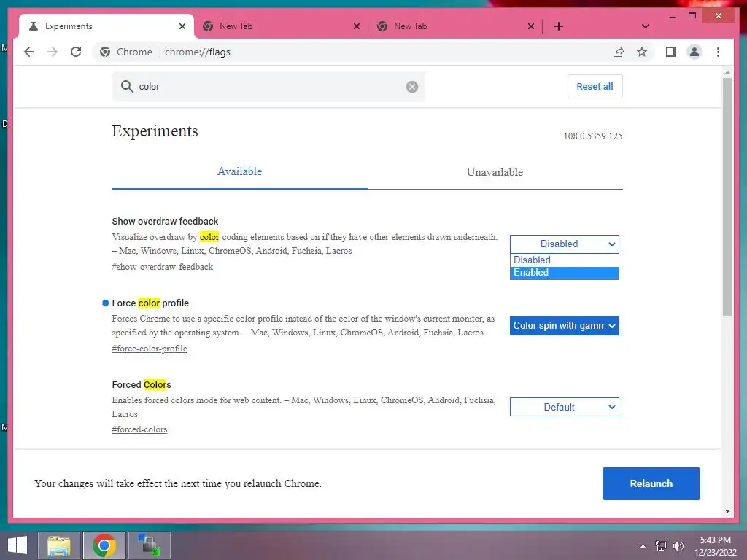Screen dimensions: 747x560
Task: Open File Explorer from the taskbar
Action: pyautogui.click(x=59, y=545)
